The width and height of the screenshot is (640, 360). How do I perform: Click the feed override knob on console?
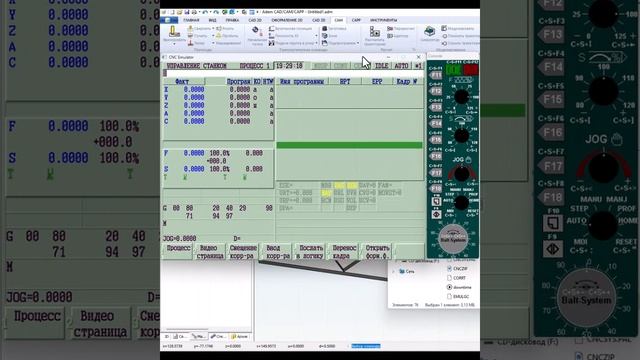click(x=462, y=97)
